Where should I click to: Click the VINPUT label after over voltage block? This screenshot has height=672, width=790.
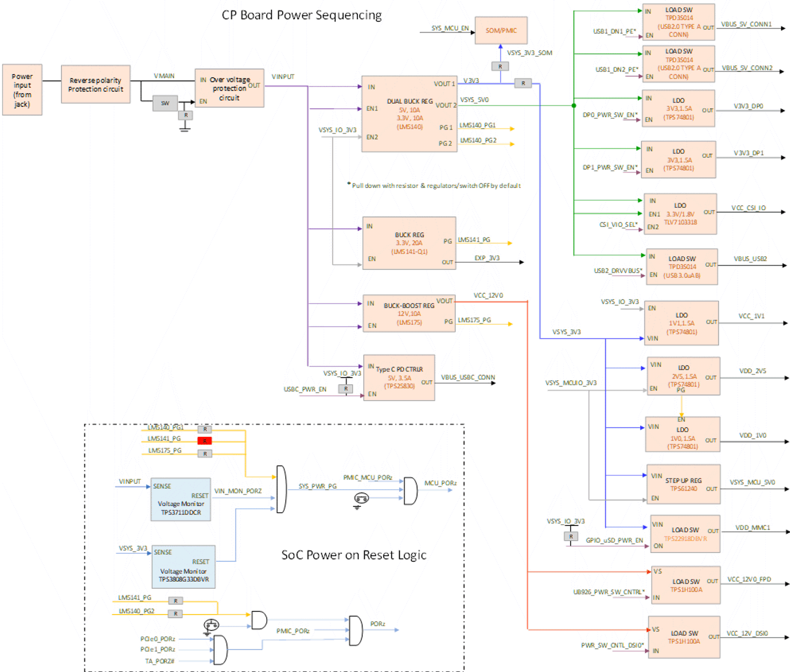tap(283, 77)
